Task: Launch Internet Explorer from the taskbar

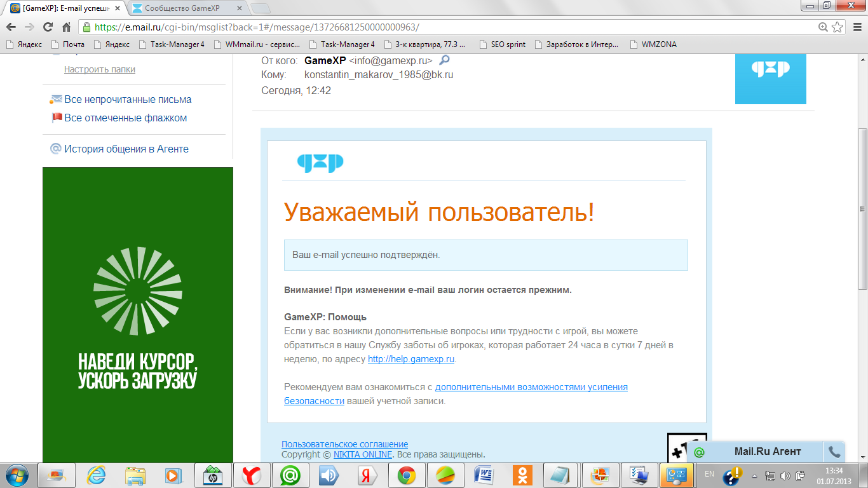Action: (97, 475)
